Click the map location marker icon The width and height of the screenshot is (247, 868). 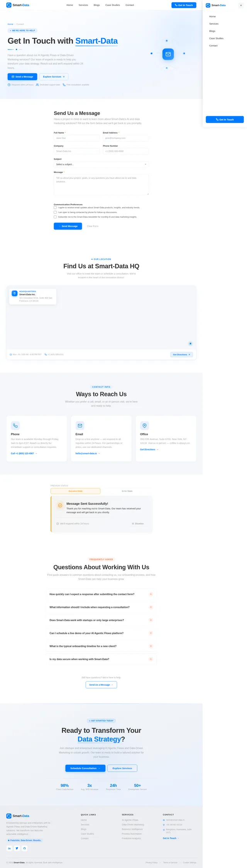pyautogui.click(x=190, y=343)
